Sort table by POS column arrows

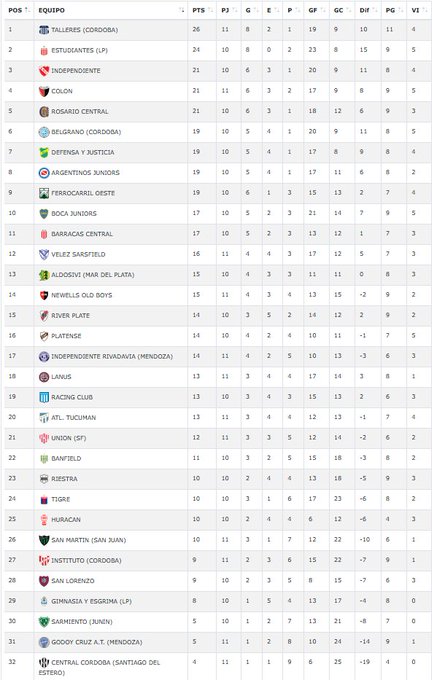point(28,10)
